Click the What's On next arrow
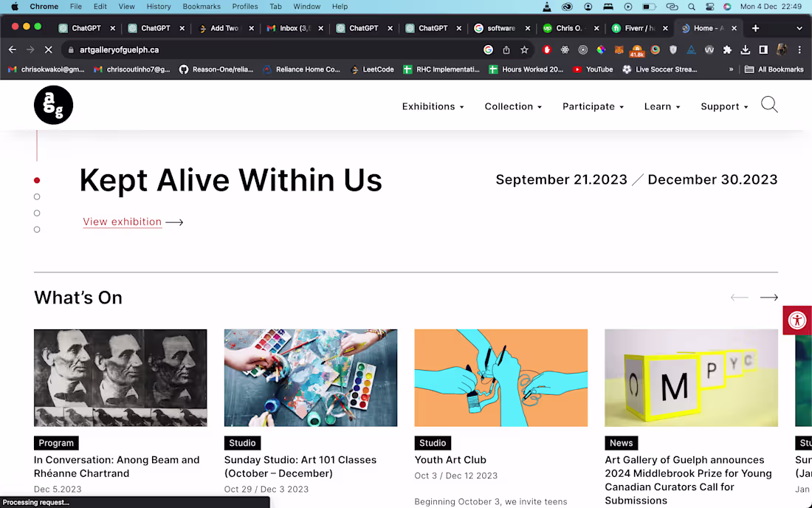 tap(768, 297)
